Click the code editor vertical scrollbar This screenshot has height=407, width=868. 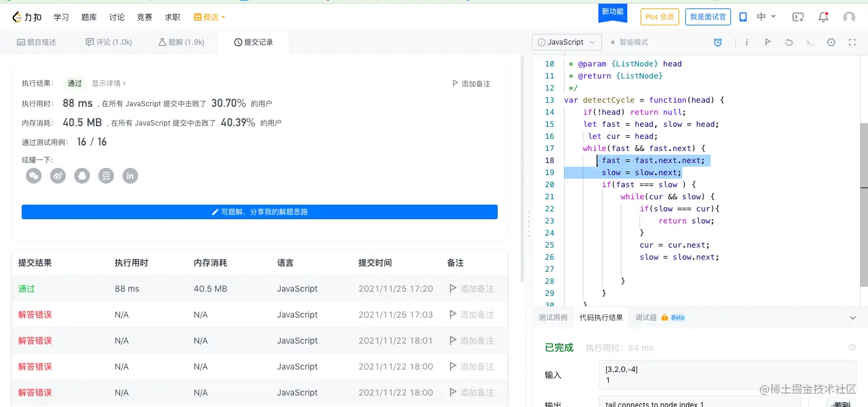pos(864,205)
